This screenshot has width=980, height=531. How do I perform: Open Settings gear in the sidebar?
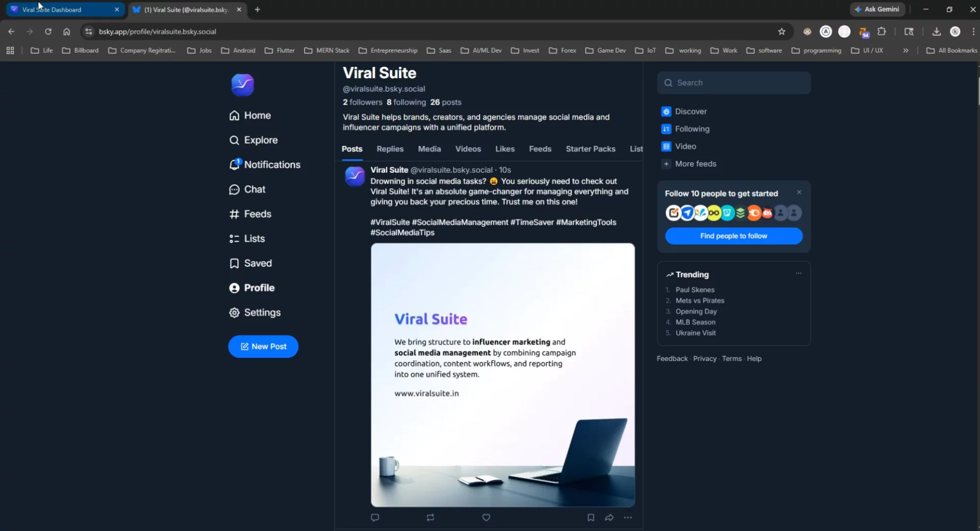255,313
